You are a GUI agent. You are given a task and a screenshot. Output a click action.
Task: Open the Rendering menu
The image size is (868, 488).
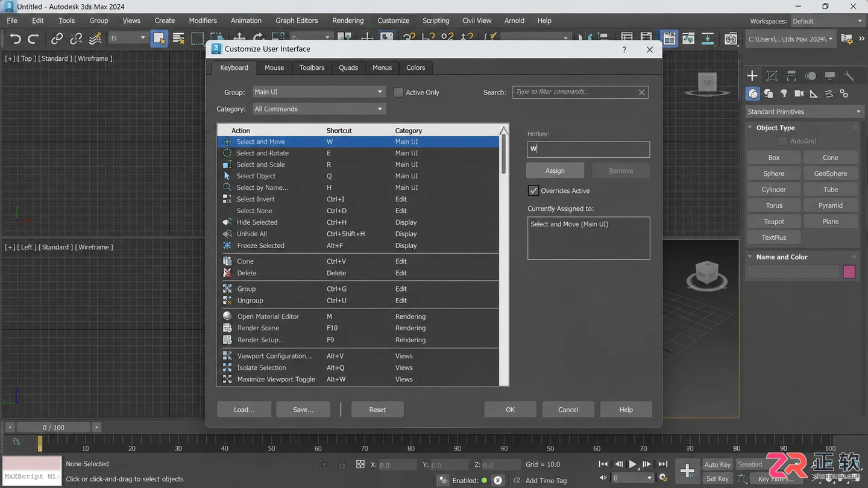point(348,20)
